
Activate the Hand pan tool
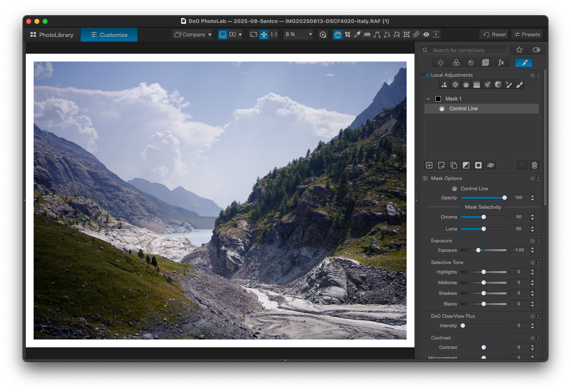click(337, 34)
